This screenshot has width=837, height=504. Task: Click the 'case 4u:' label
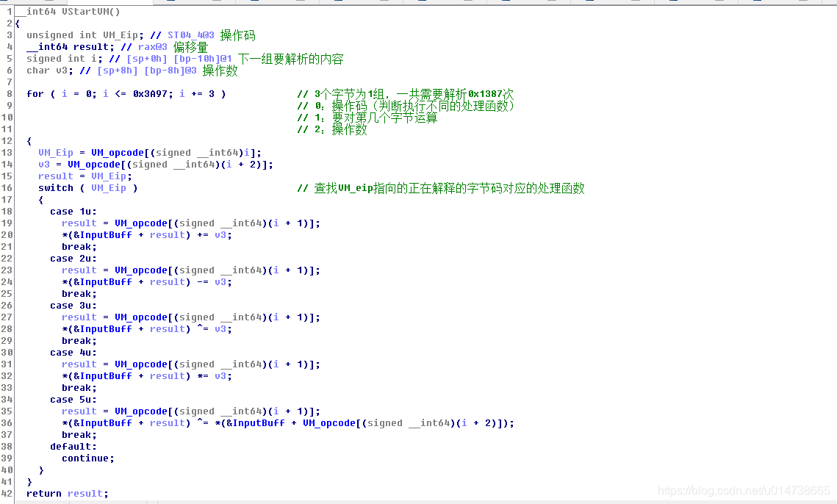pyautogui.click(x=73, y=353)
